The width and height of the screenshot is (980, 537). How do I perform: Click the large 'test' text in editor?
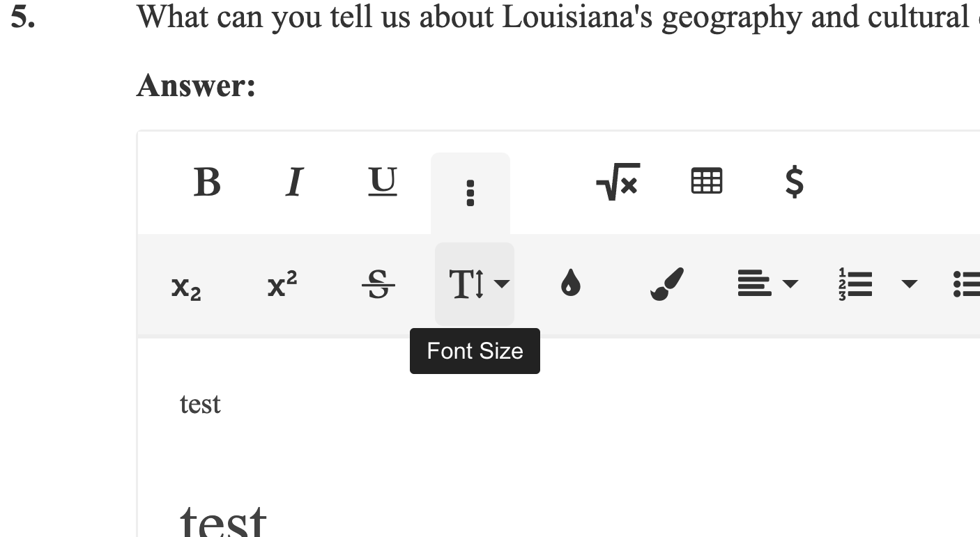pyautogui.click(x=223, y=521)
